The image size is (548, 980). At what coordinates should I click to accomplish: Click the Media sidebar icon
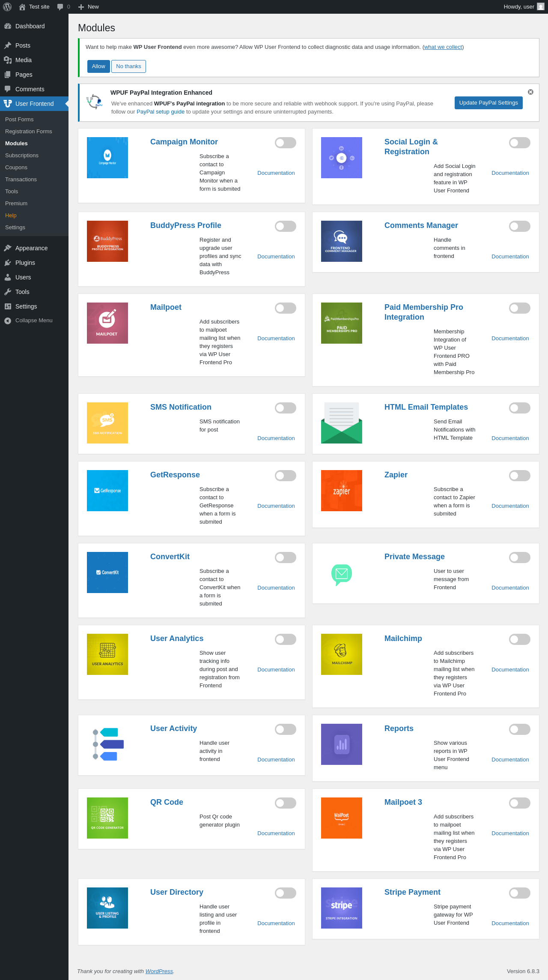click(8, 60)
